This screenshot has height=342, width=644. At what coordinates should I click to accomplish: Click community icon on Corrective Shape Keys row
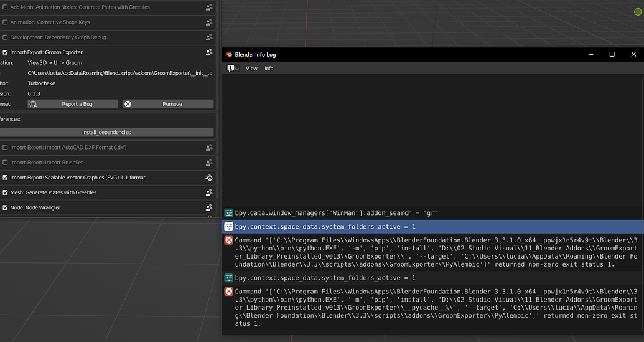click(209, 22)
